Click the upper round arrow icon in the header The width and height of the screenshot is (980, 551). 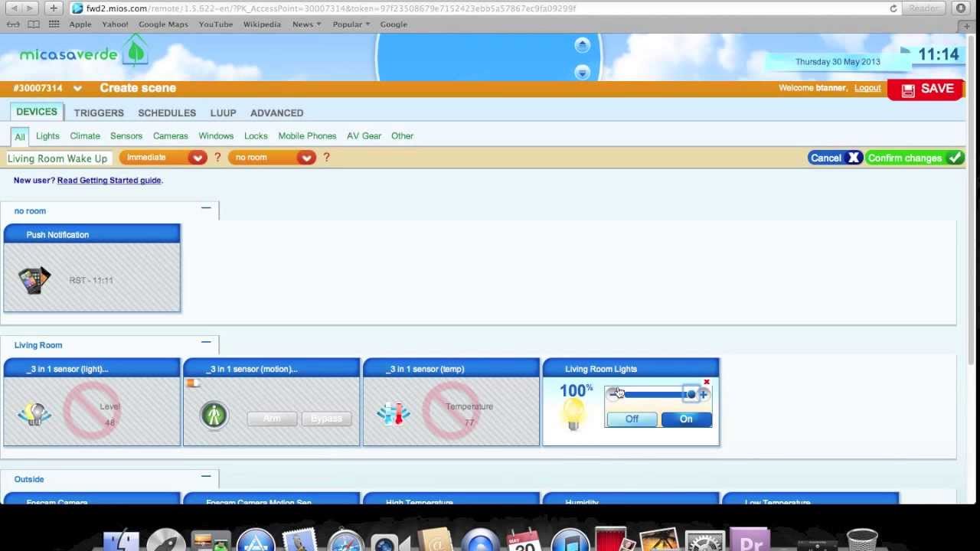pyautogui.click(x=582, y=46)
